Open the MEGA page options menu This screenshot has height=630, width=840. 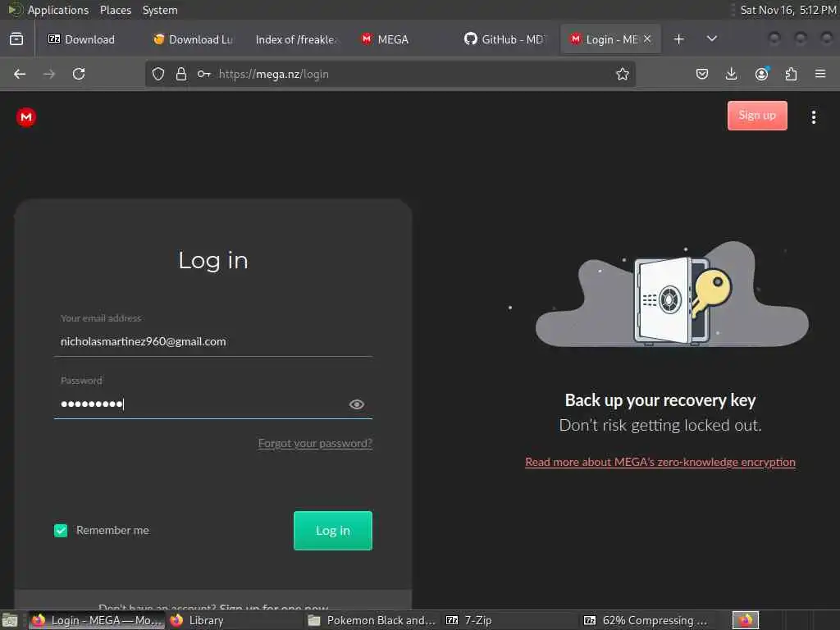pyautogui.click(x=813, y=116)
